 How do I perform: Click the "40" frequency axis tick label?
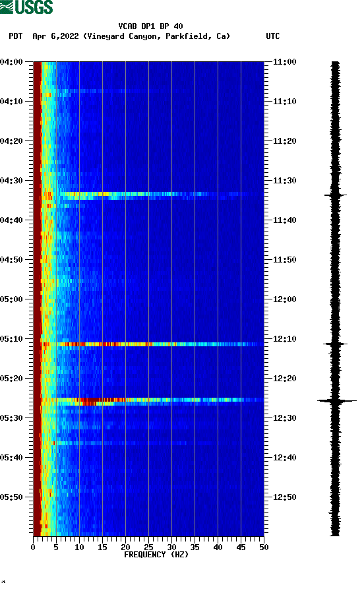coord(218,547)
